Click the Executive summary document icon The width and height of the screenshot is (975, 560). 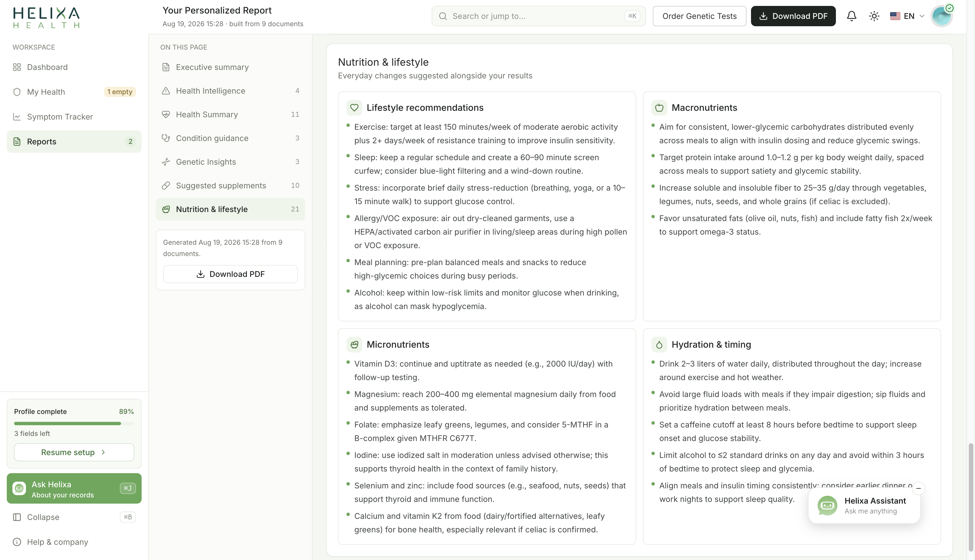[166, 67]
